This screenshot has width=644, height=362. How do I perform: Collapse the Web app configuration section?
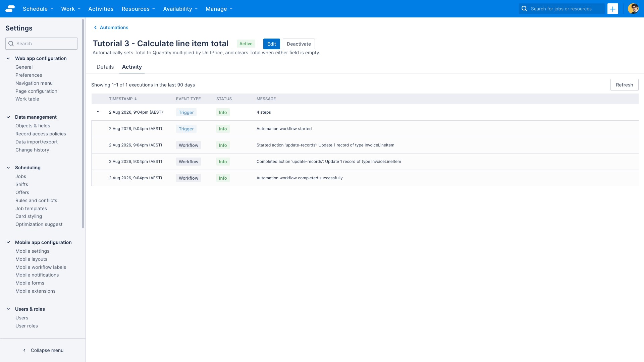point(8,58)
